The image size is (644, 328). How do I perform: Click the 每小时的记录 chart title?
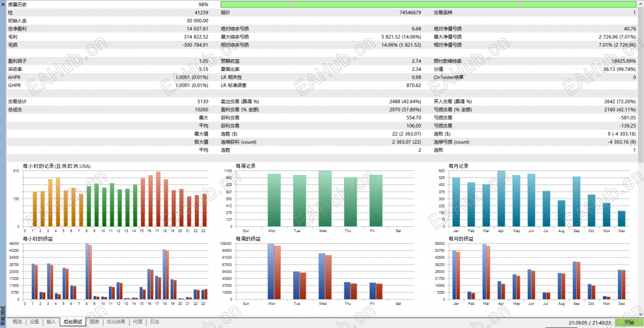click(x=56, y=166)
